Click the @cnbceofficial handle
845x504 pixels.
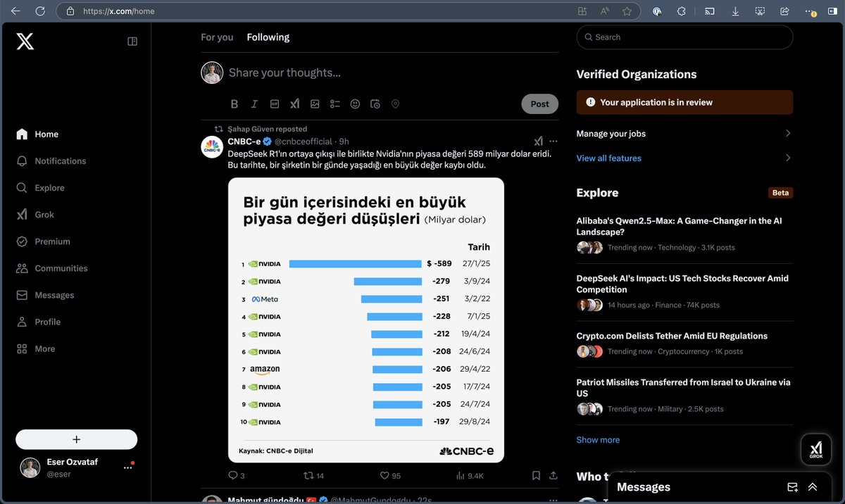point(303,141)
